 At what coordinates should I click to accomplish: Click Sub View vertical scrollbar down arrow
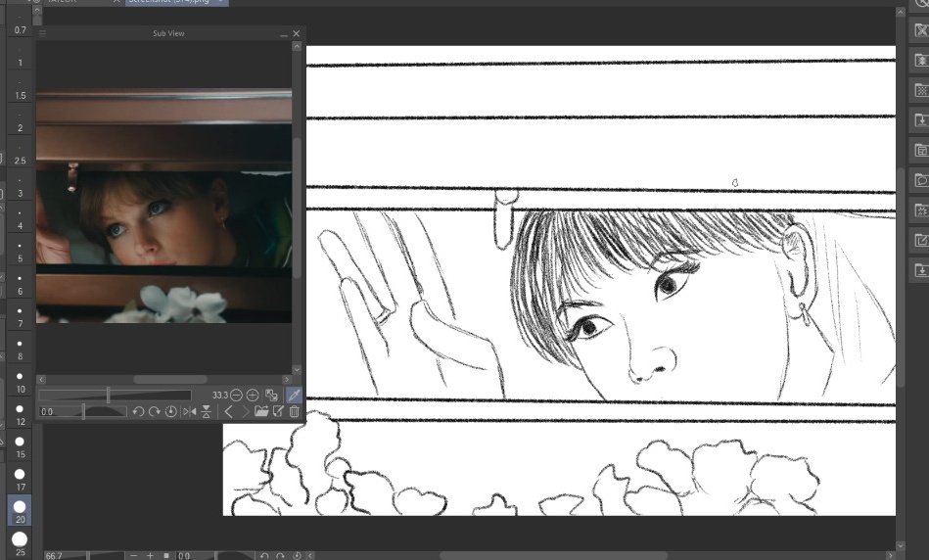(297, 369)
